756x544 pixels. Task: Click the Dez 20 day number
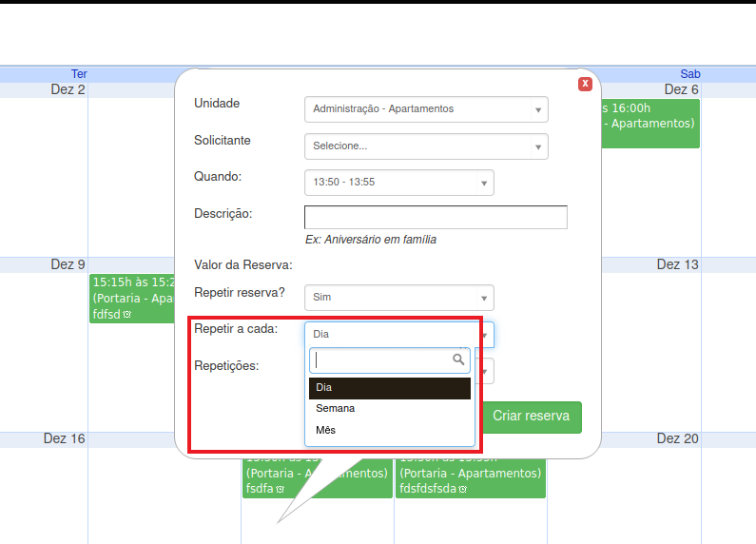point(677,438)
